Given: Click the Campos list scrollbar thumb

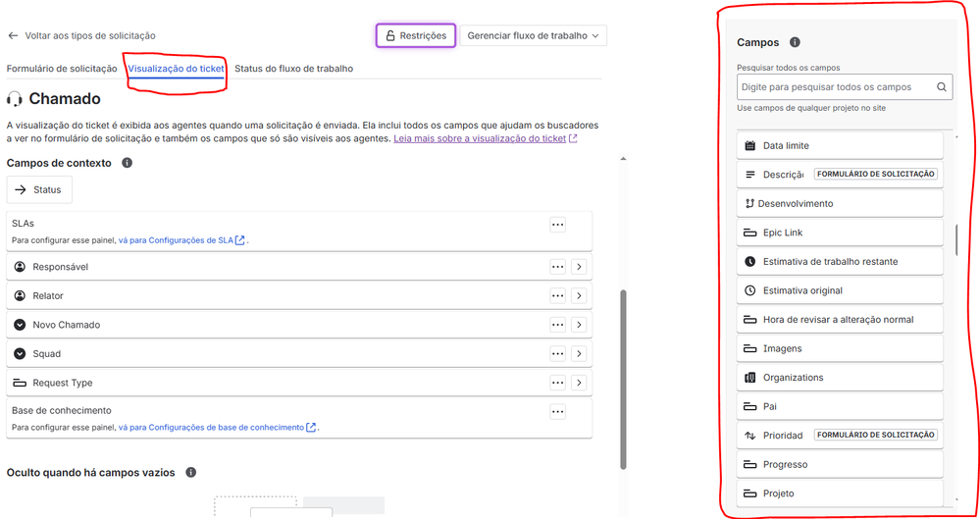Looking at the screenshot, I should coord(956,239).
